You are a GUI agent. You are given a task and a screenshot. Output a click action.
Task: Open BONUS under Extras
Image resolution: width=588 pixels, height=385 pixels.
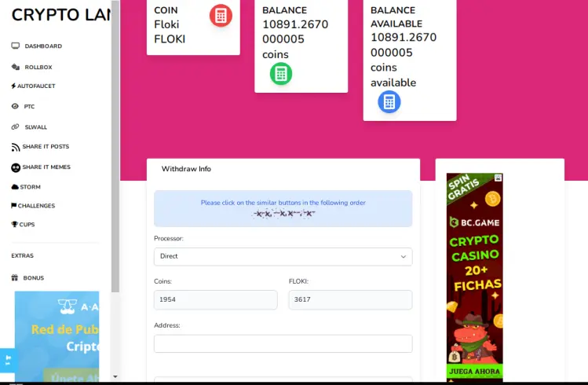pos(34,278)
